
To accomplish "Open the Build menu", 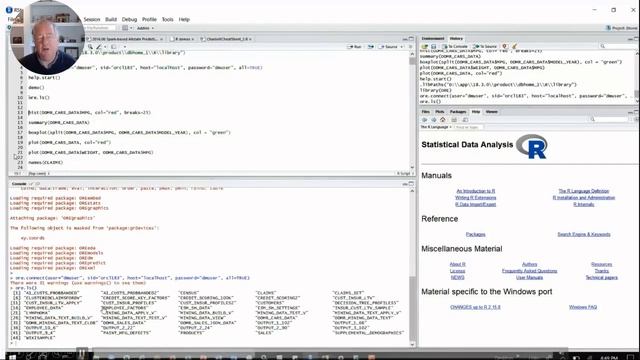I will (x=111, y=20).
